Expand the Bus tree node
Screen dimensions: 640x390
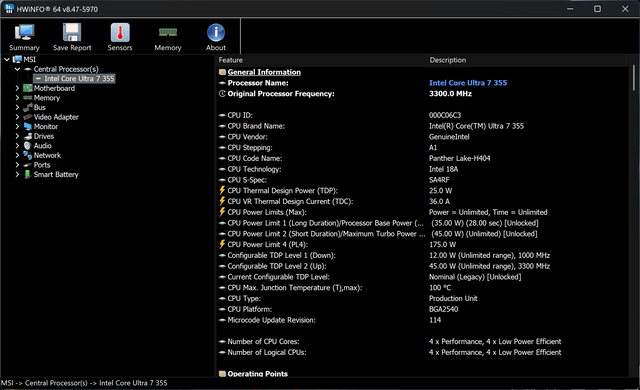click(17, 107)
